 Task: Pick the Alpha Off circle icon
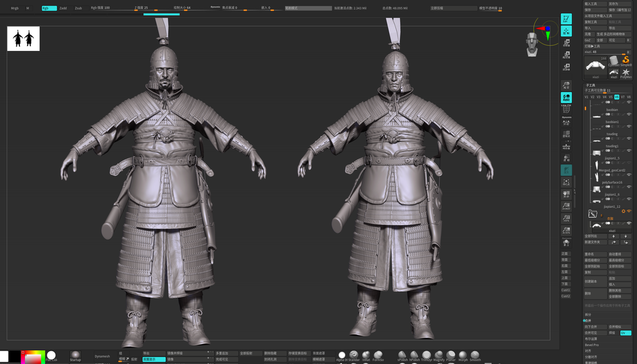click(342, 356)
